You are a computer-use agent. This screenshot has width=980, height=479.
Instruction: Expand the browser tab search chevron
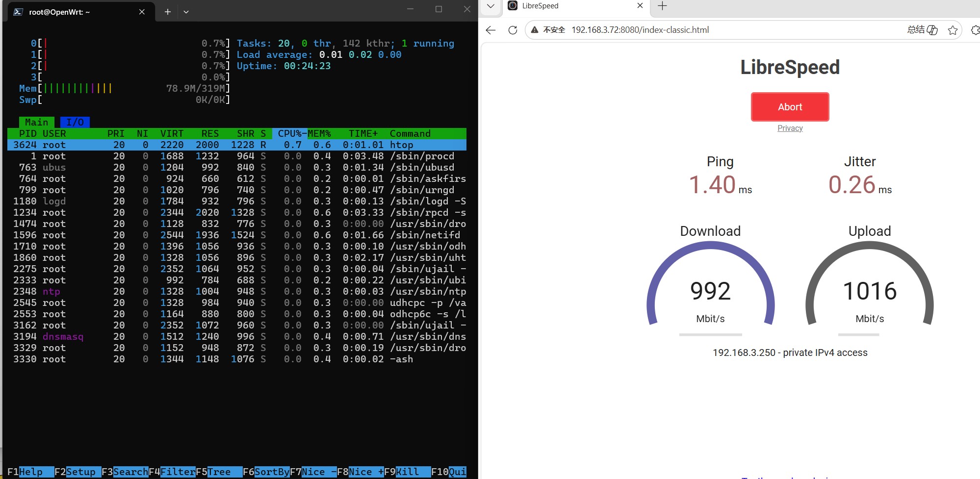(490, 6)
